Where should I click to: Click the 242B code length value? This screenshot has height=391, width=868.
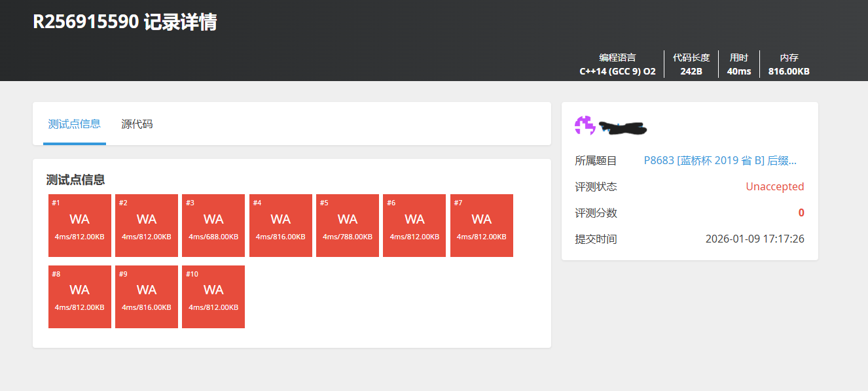coord(691,71)
